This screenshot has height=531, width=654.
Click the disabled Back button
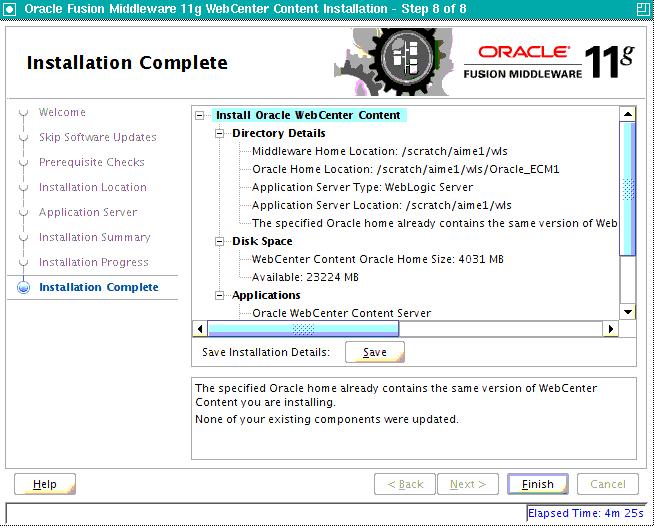tap(405, 484)
